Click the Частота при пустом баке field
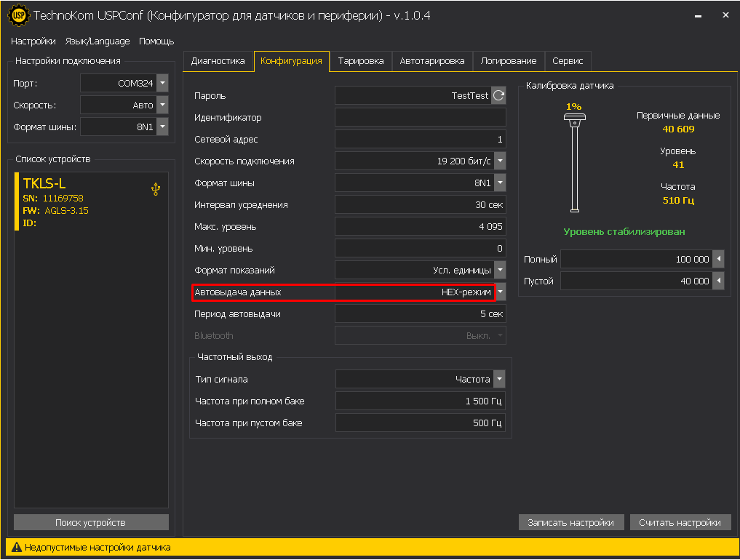Image resolution: width=740 pixels, height=560 pixels. tap(421, 423)
